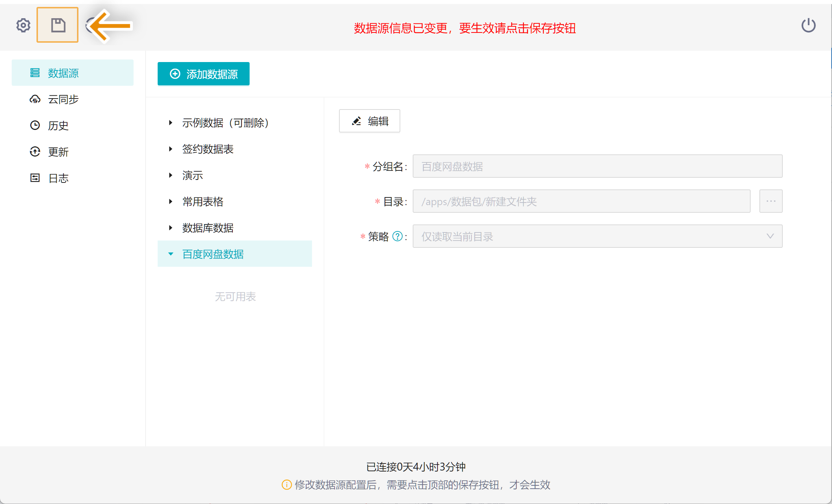Open settings via the gear icon
This screenshot has width=832, height=504.
click(x=23, y=25)
